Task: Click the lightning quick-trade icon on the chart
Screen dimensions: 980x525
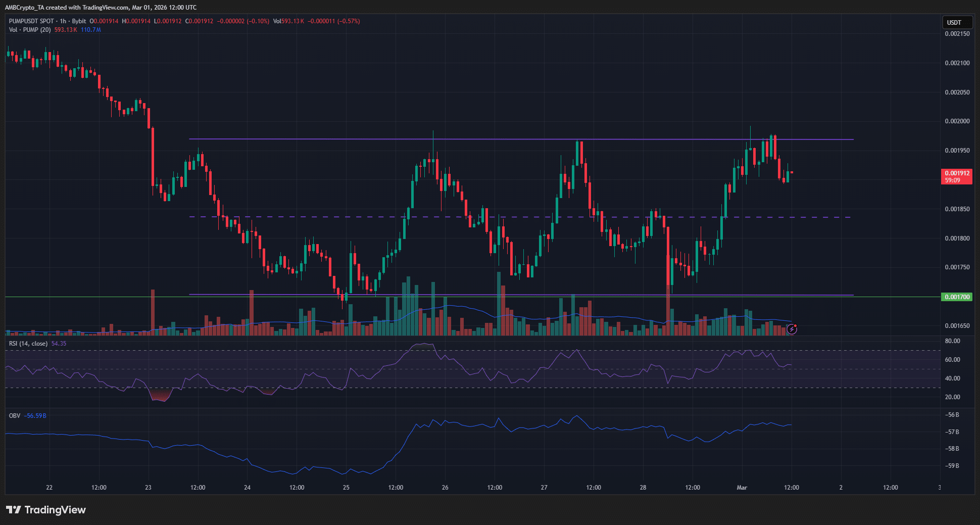Action: coord(791,329)
